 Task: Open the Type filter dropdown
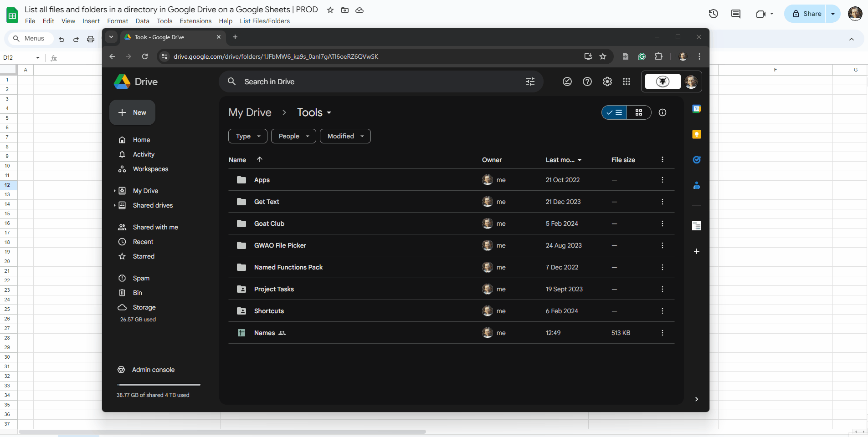(x=248, y=136)
